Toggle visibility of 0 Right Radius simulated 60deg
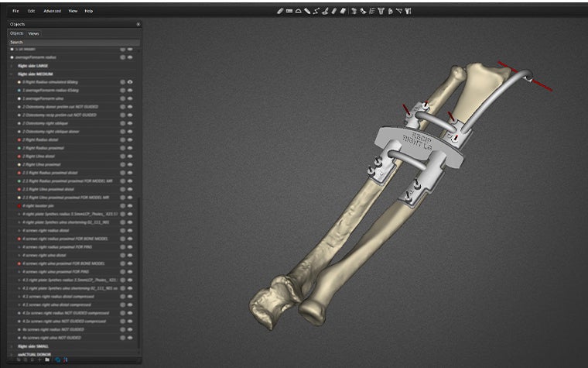 pyautogui.click(x=130, y=82)
